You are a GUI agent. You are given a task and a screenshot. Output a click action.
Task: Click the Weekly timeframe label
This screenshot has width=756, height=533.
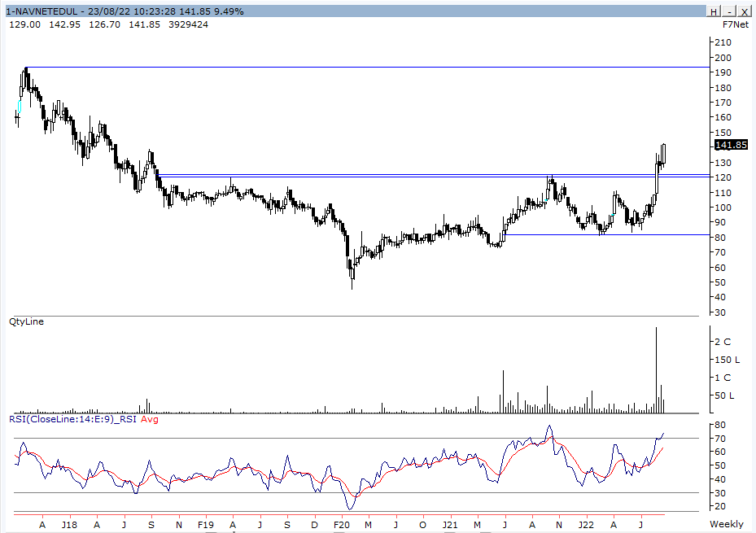tap(726, 524)
